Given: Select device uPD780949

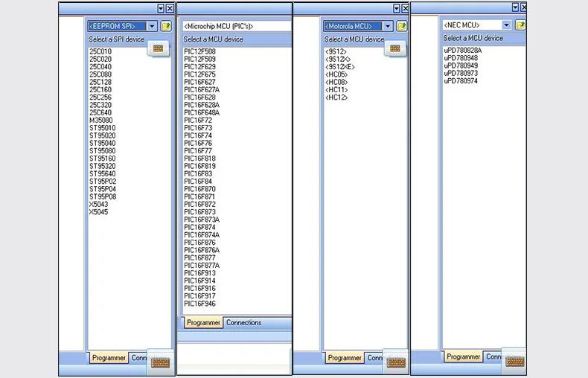Looking at the screenshot, I should coord(461,65).
